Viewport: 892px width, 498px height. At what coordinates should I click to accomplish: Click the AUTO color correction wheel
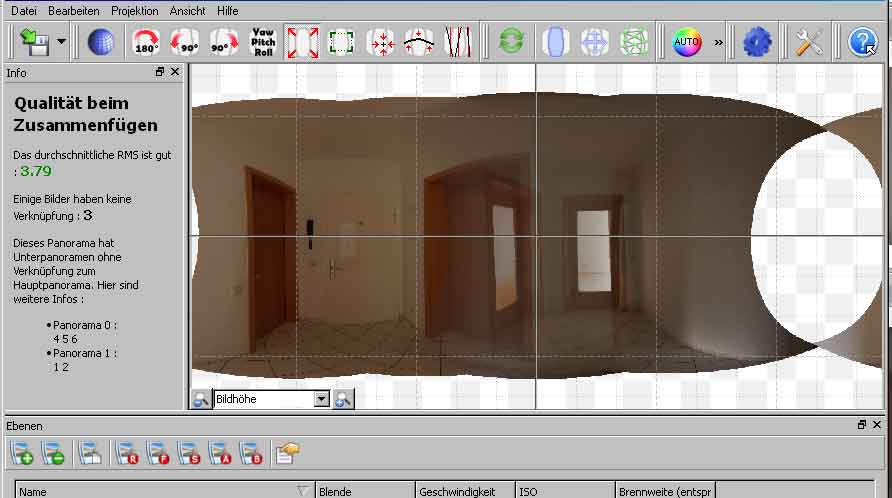(687, 42)
